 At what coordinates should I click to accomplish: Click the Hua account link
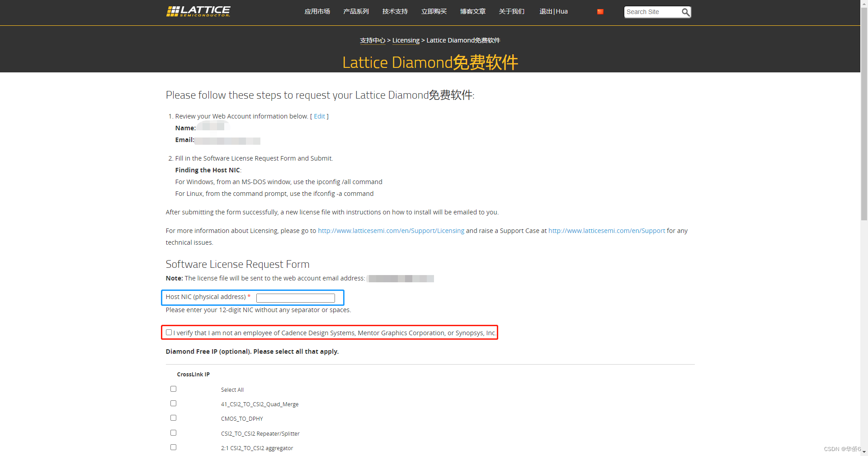pyautogui.click(x=562, y=11)
